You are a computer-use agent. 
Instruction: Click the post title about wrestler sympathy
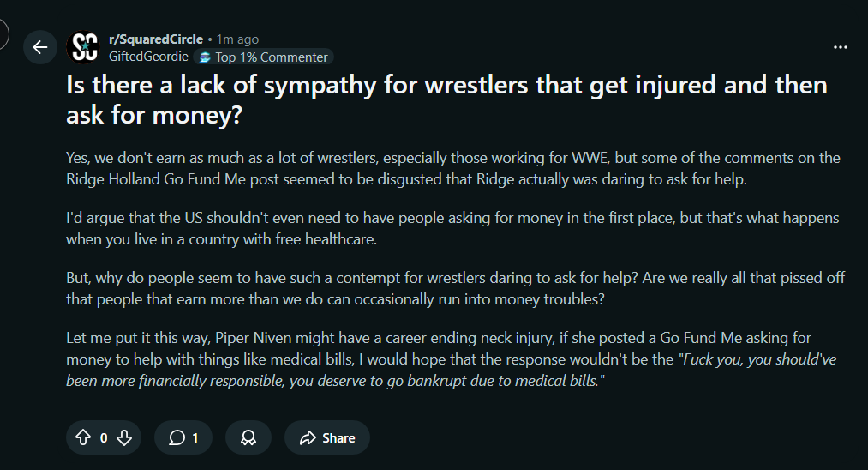446,99
